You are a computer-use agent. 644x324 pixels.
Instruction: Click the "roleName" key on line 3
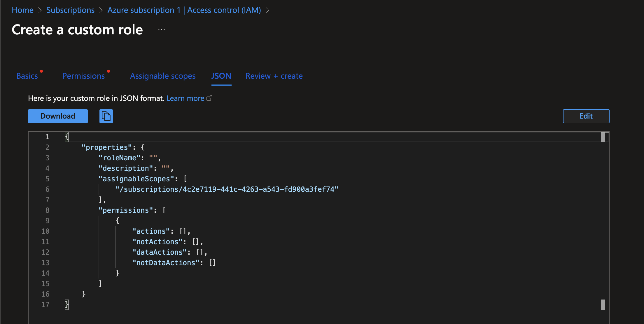tap(119, 158)
